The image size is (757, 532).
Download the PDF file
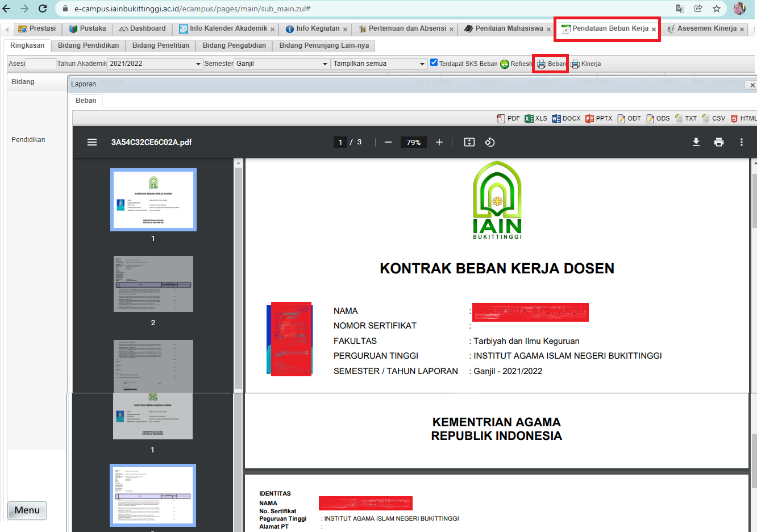click(696, 142)
